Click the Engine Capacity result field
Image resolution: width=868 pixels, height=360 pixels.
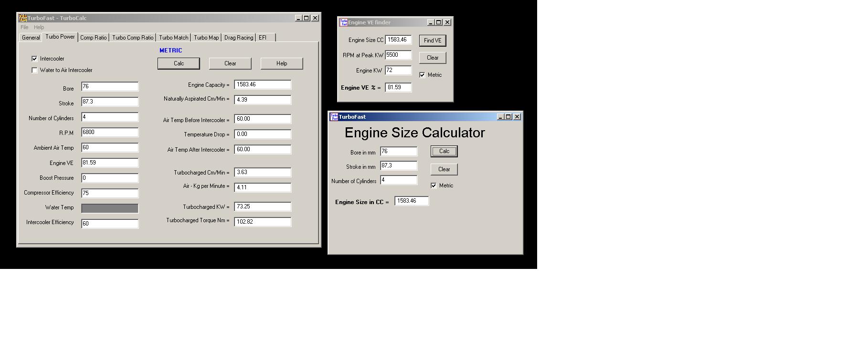263,84
